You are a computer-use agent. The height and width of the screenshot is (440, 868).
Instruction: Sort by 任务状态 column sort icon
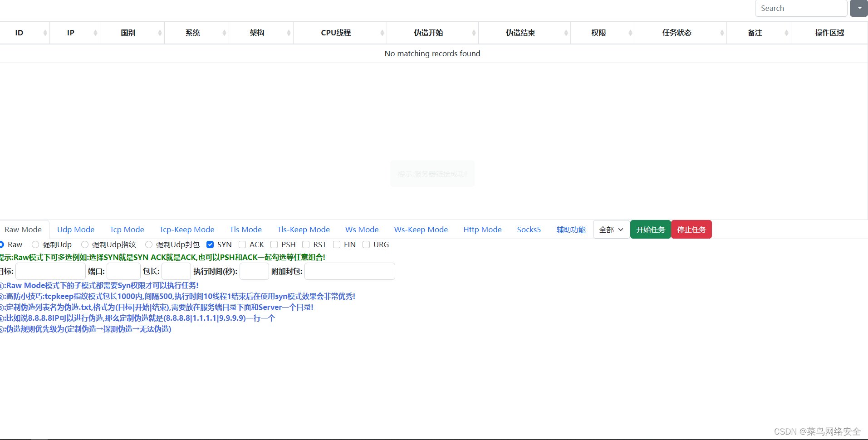point(722,33)
